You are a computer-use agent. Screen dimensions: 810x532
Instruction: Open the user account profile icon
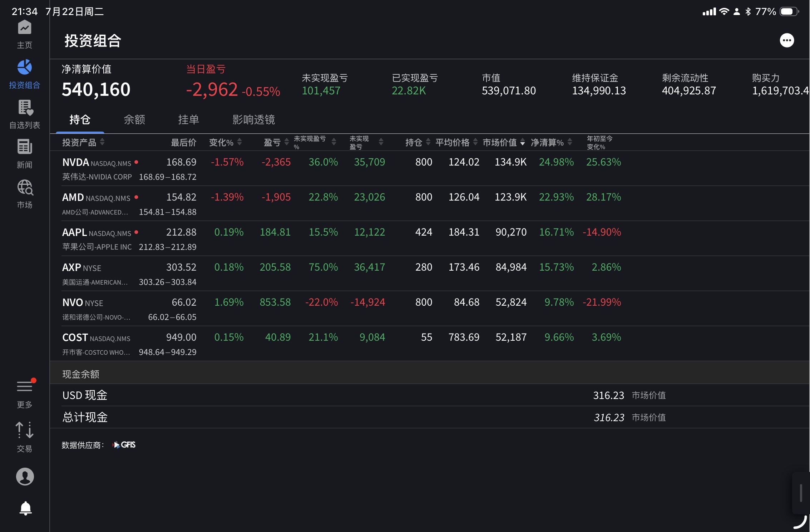[25, 477]
